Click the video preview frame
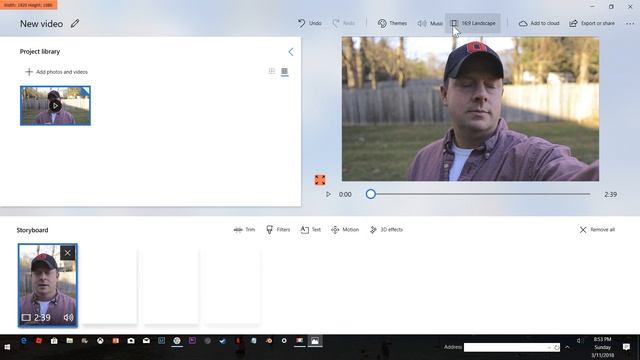The image size is (640, 360). [x=470, y=109]
